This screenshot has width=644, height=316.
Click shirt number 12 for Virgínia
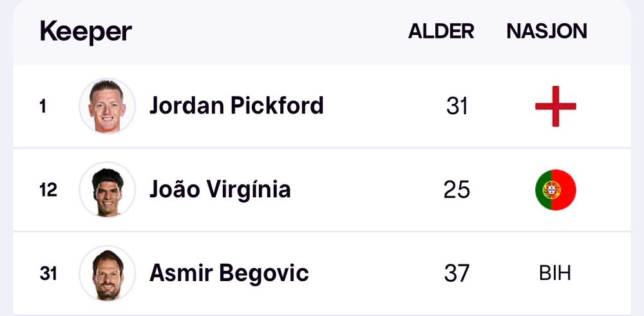tap(48, 190)
